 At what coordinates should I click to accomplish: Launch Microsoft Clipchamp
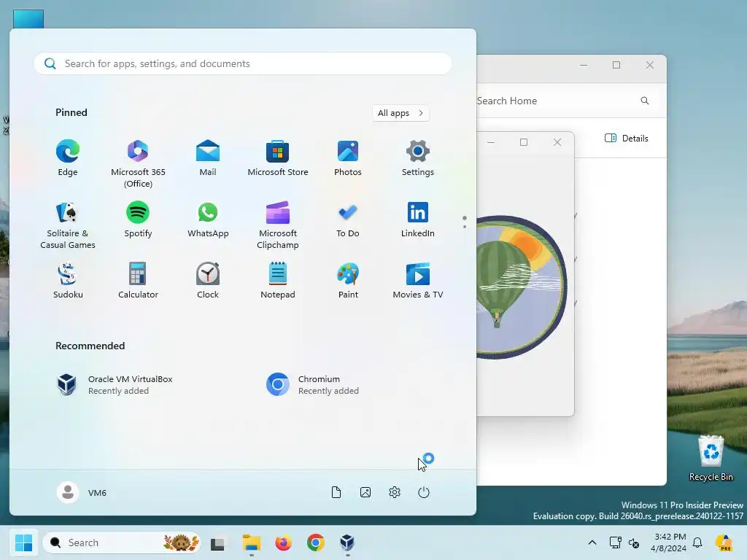(278, 226)
